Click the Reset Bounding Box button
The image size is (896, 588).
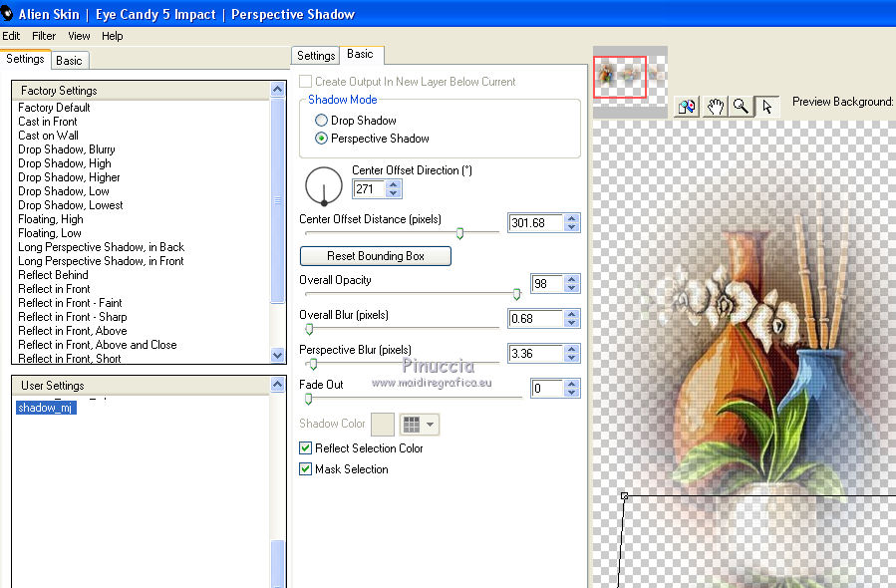click(376, 256)
